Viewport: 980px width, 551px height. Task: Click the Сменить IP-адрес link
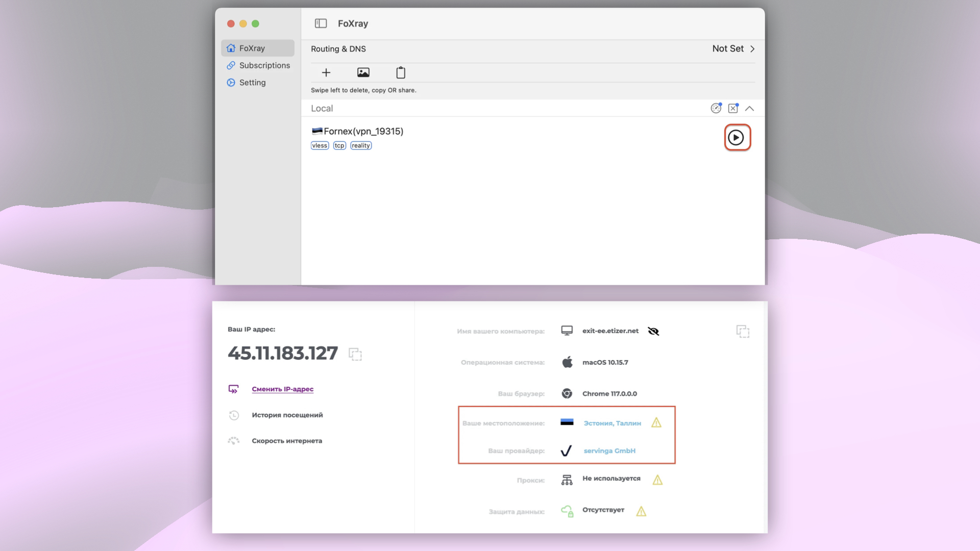click(x=282, y=389)
